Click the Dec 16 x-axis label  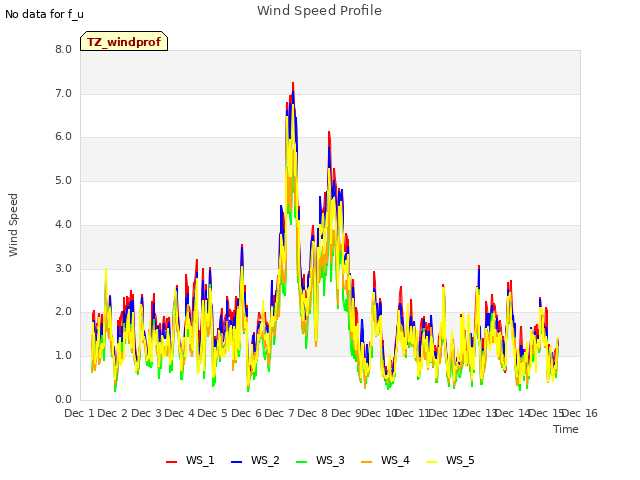point(580,413)
